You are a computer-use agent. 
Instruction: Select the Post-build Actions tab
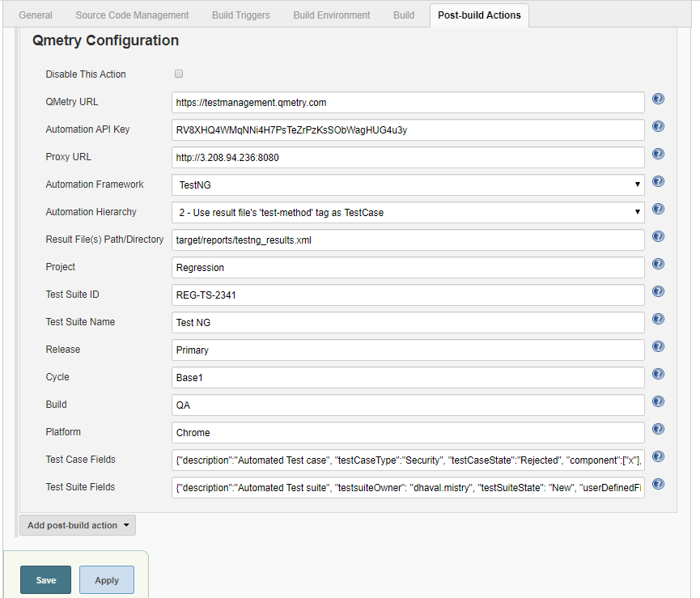click(x=479, y=15)
